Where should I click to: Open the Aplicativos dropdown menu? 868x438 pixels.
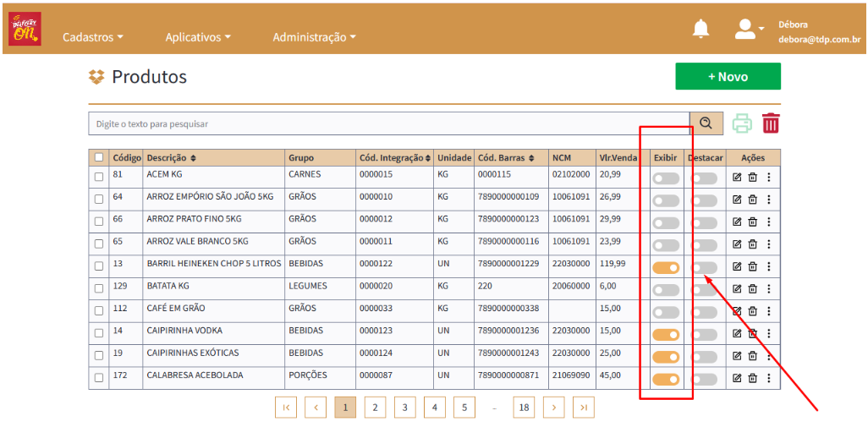pos(198,37)
